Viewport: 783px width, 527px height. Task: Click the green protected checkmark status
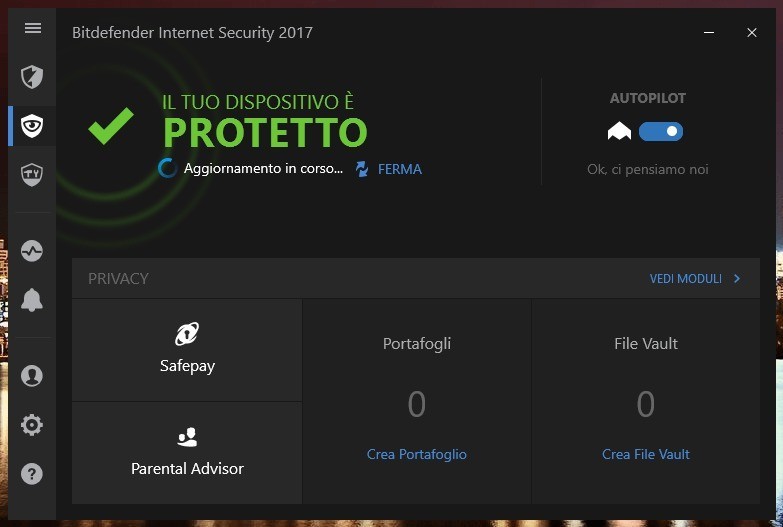tap(111, 126)
